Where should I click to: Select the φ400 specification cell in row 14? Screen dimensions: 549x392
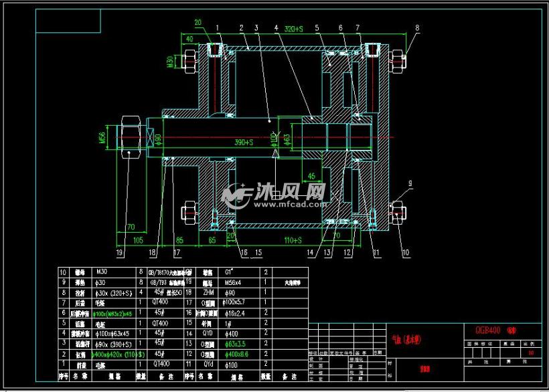(x=232, y=334)
